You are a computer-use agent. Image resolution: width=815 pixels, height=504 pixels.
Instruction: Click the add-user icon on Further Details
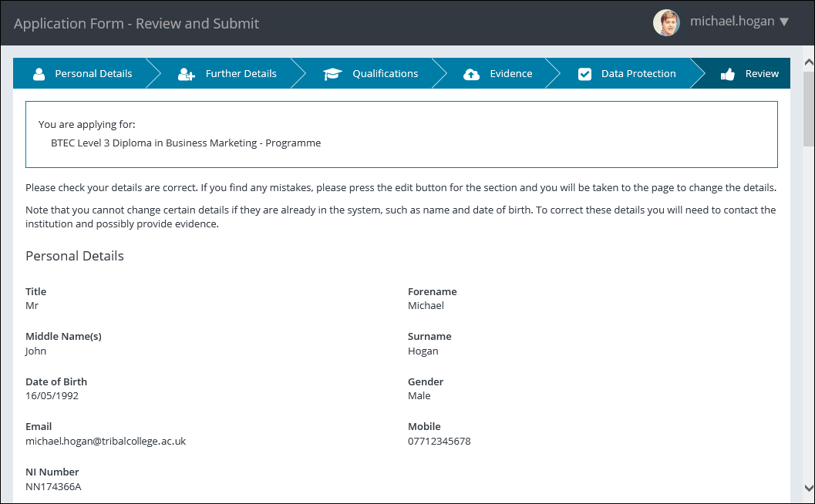(185, 73)
